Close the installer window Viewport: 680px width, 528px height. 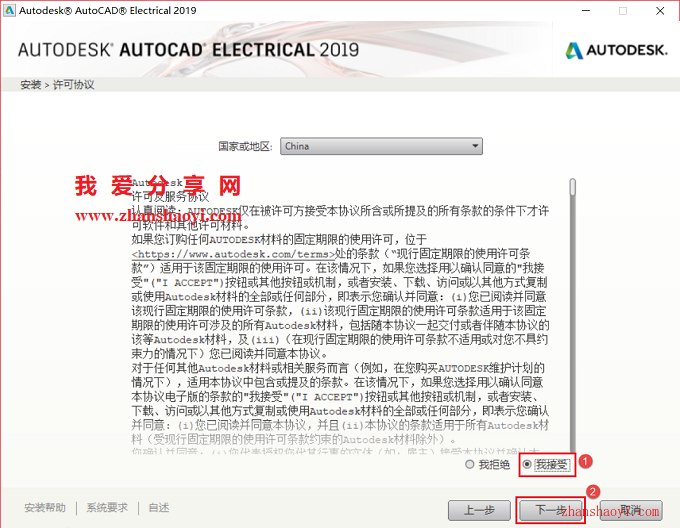coord(660,10)
